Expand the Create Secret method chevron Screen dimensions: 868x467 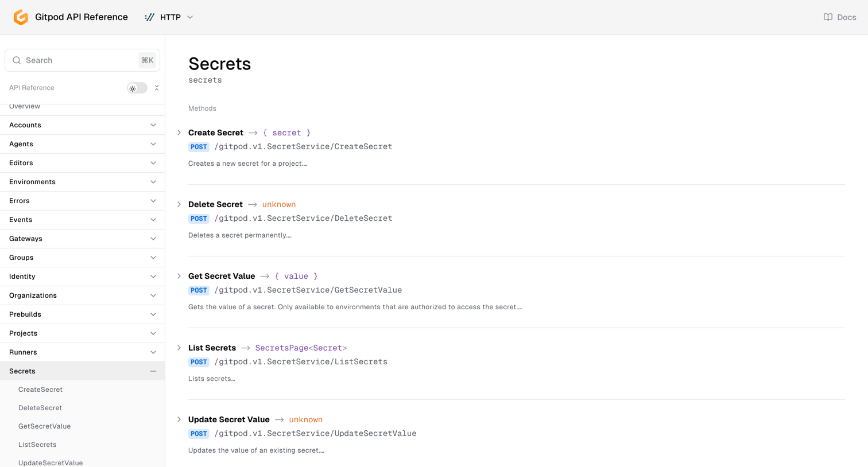click(179, 133)
